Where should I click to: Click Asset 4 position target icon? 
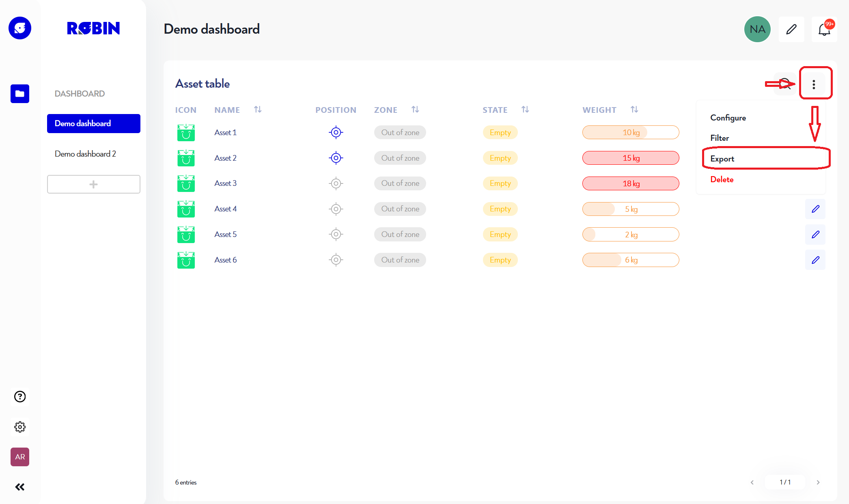(x=336, y=209)
